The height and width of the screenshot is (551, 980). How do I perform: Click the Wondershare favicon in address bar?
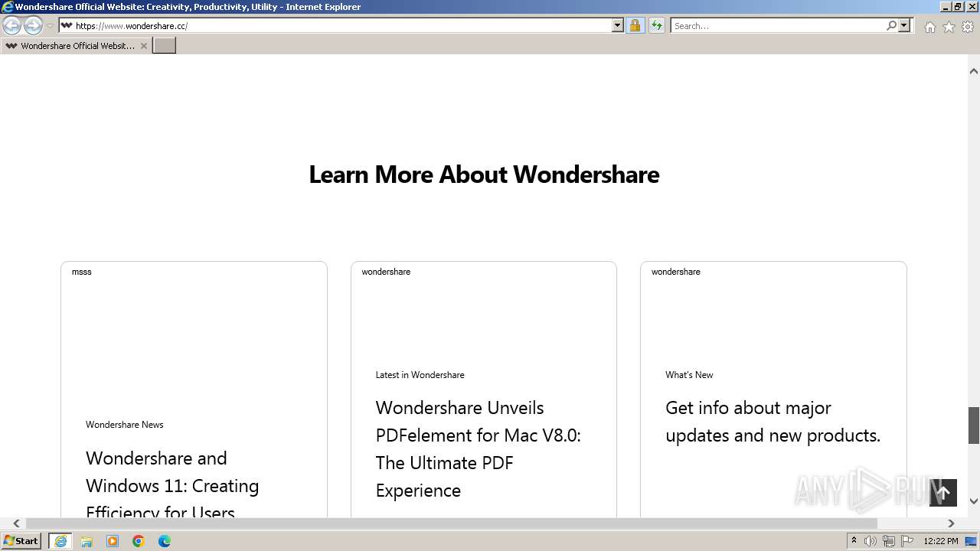pos(67,25)
